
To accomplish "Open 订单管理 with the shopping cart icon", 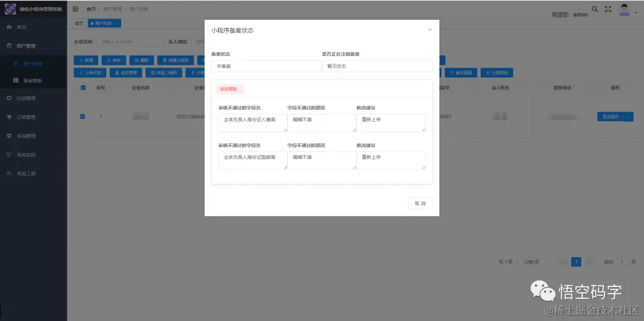I will (x=9, y=117).
